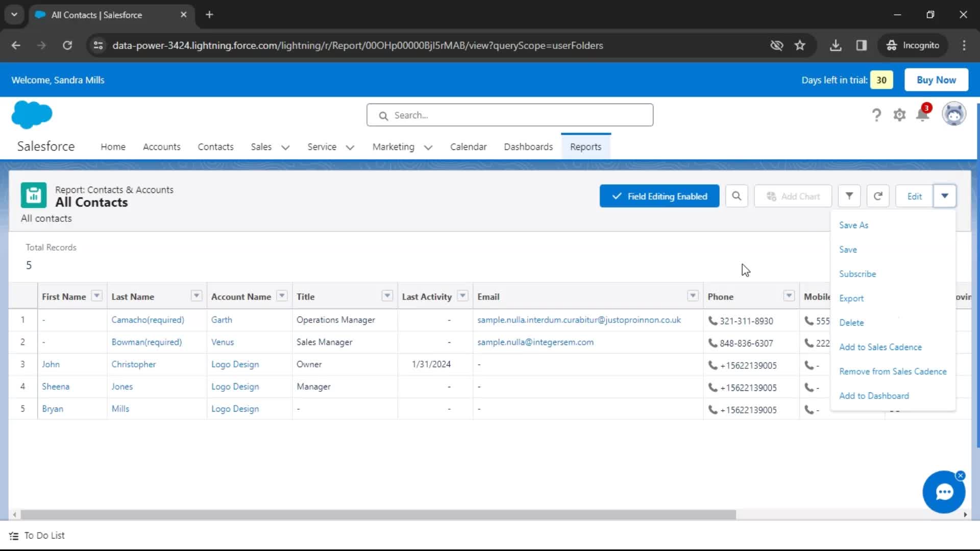The image size is (980, 551).
Task: Go to the Home tab
Action: pos(113,147)
